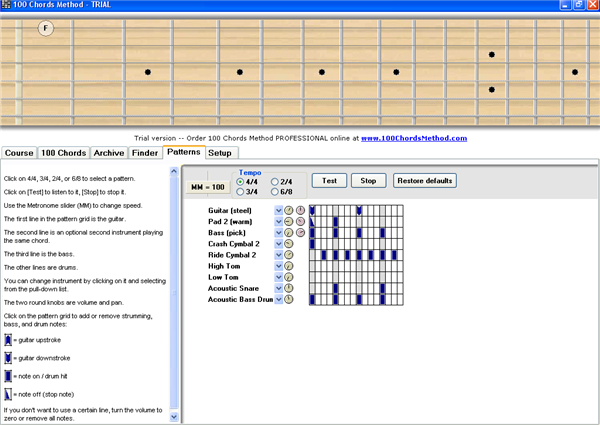600x425 pixels.
Task: Click the MM = 100 metronome control
Action: coord(208,187)
